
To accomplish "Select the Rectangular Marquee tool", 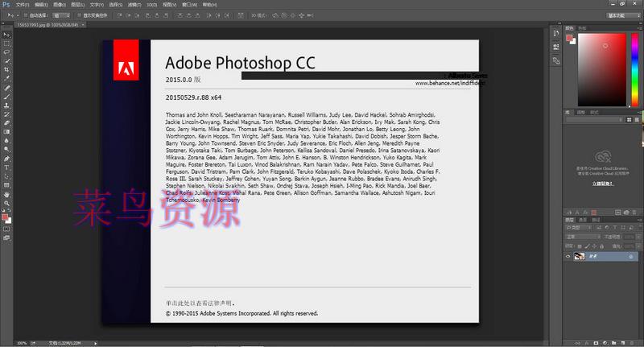I will click(x=6, y=43).
